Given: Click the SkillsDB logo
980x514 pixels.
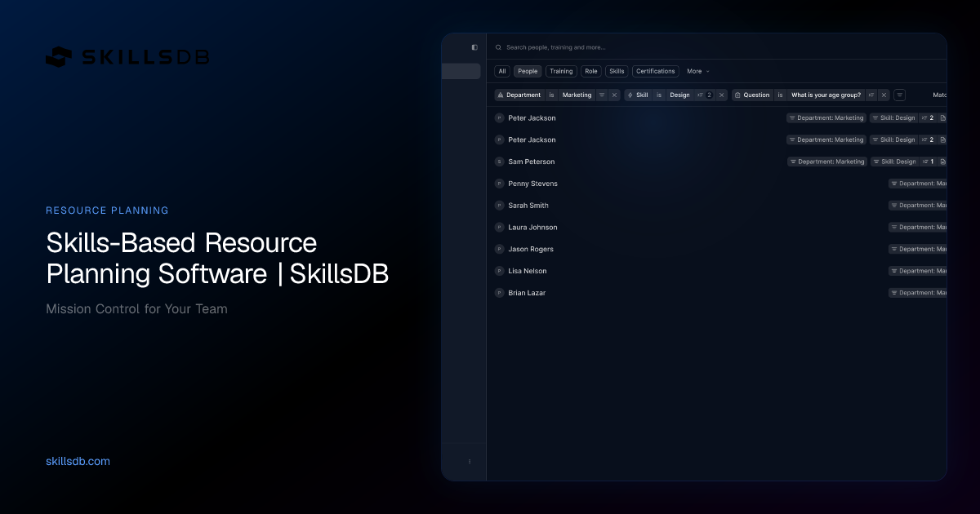Looking at the screenshot, I should pyautogui.click(x=127, y=57).
